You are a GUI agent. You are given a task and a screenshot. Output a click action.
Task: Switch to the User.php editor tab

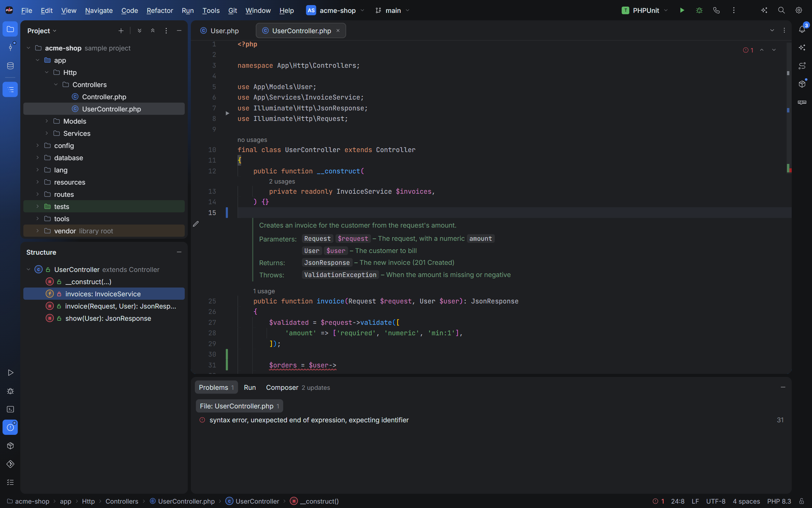220,31
